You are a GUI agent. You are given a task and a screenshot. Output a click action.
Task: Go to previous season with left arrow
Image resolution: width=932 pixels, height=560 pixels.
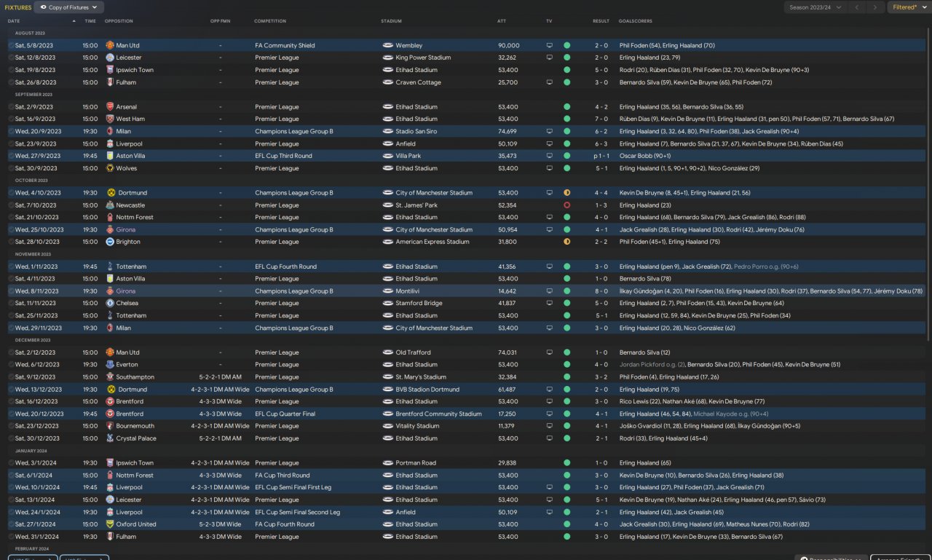tap(858, 7)
